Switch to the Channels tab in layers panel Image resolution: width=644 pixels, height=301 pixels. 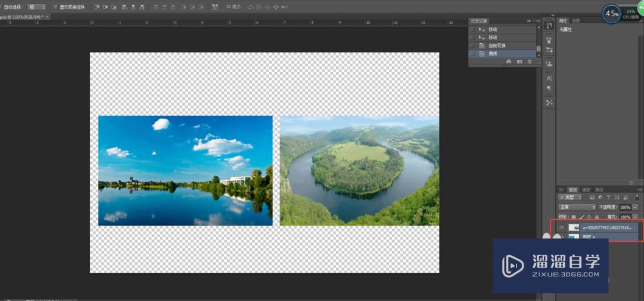[586, 189]
